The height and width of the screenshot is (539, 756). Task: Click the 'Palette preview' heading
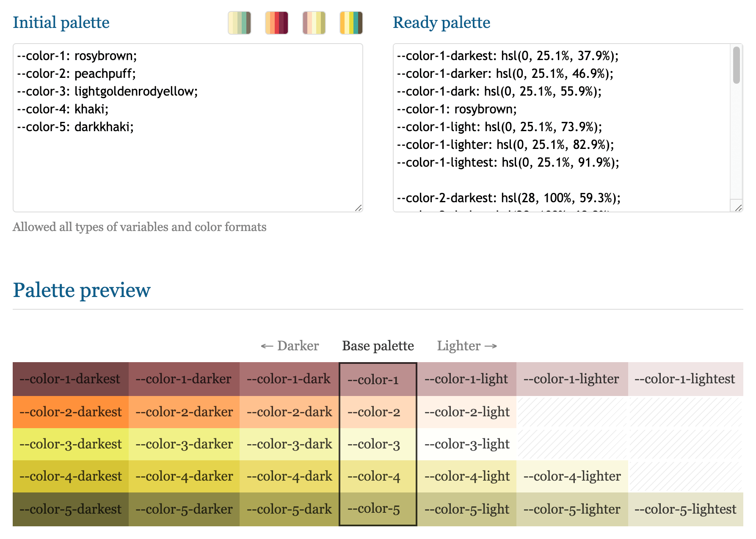(82, 290)
